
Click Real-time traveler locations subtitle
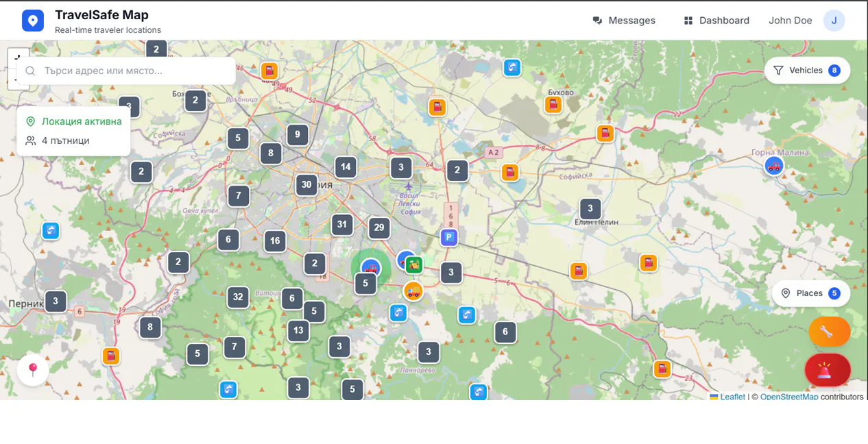(x=108, y=30)
